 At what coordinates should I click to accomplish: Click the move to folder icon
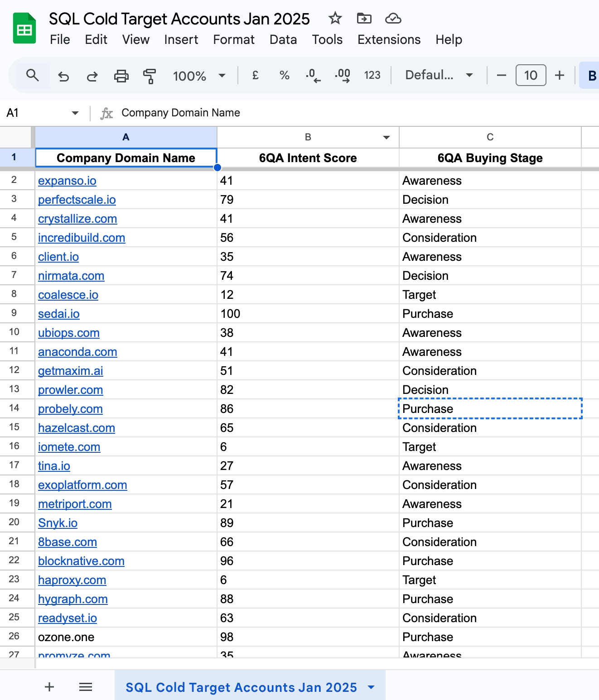pyautogui.click(x=364, y=19)
